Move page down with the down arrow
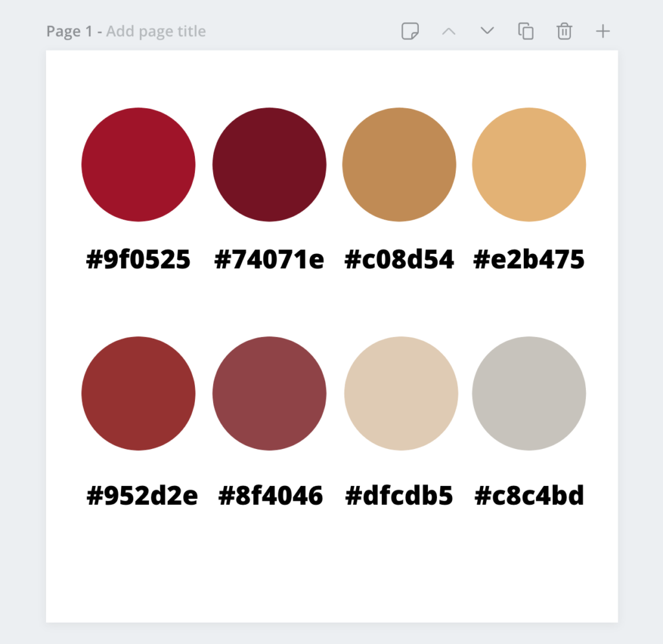The image size is (663, 644). coord(487,31)
